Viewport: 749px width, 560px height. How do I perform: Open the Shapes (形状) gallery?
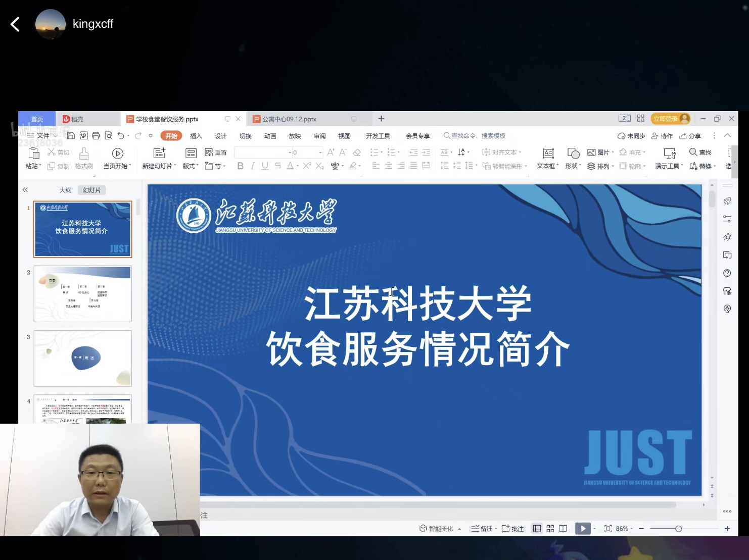tap(573, 158)
